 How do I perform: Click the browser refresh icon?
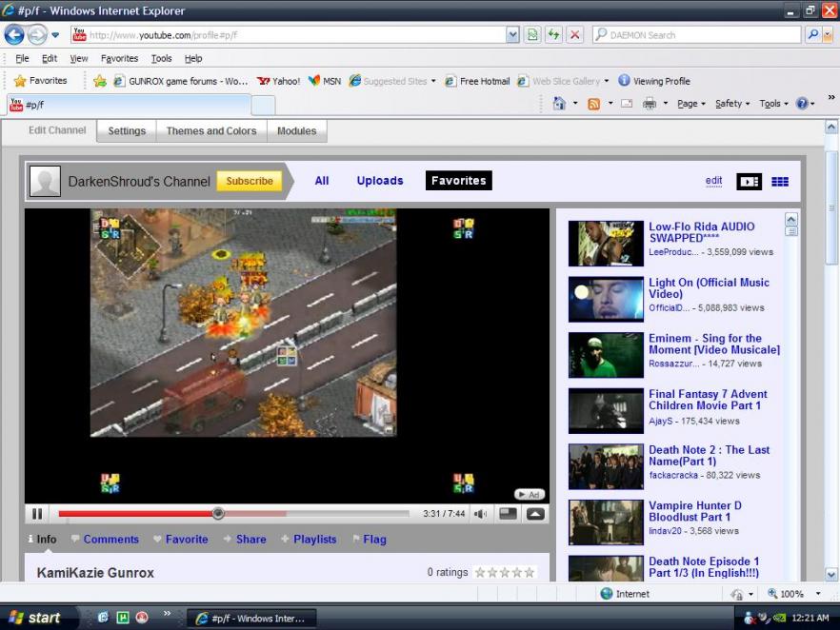point(553,35)
